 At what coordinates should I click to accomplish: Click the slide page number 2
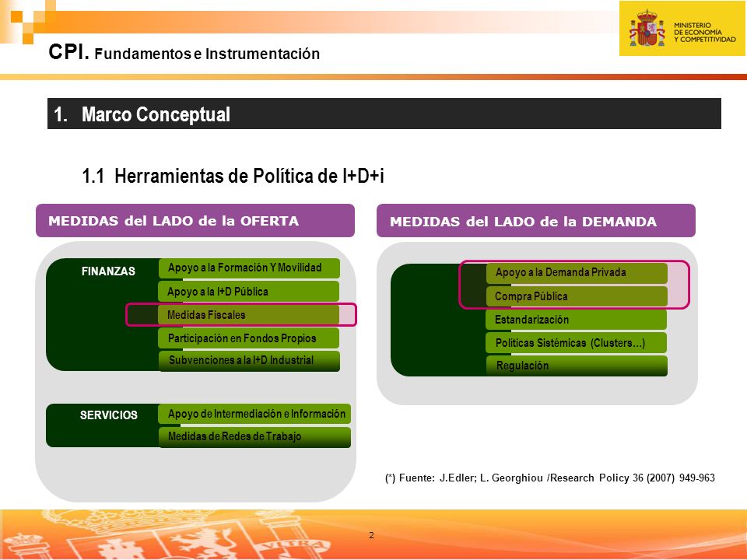pos(372,535)
